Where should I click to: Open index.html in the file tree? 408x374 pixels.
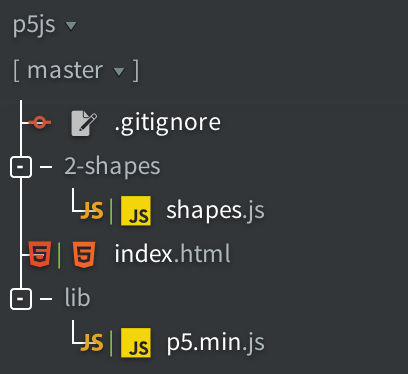(172, 254)
